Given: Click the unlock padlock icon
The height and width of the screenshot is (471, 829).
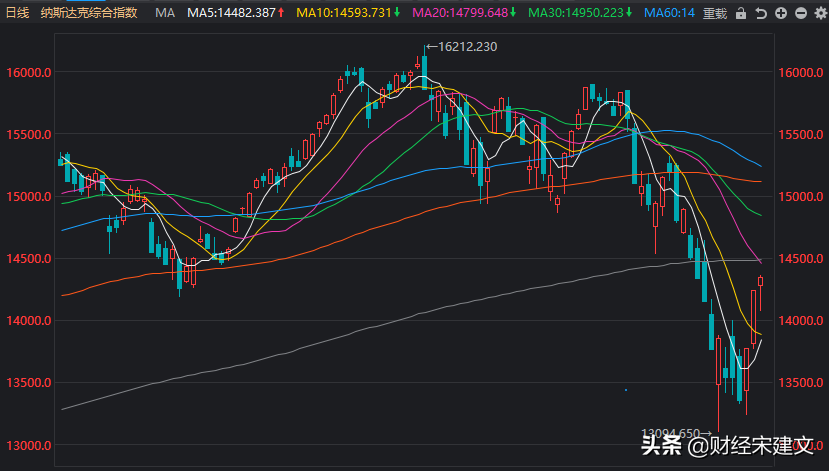Looking at the screenshot, I should [x=741, y=13].
